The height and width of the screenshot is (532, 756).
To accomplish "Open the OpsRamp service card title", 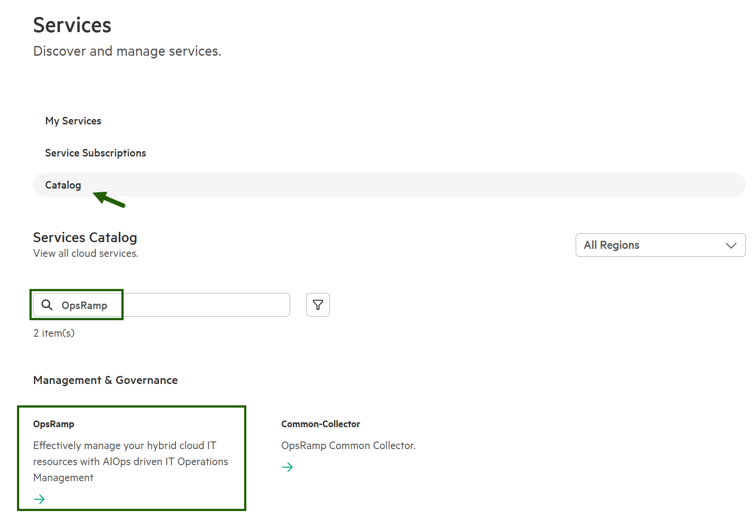I will click(54, 424).
